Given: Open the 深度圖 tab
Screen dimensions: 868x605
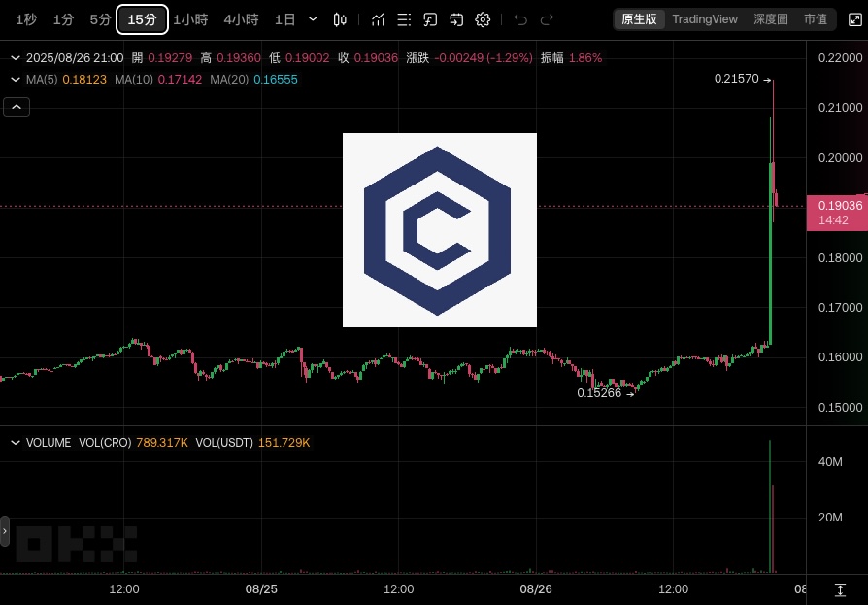Looking at the screenshot, I should tap(771, 19).
